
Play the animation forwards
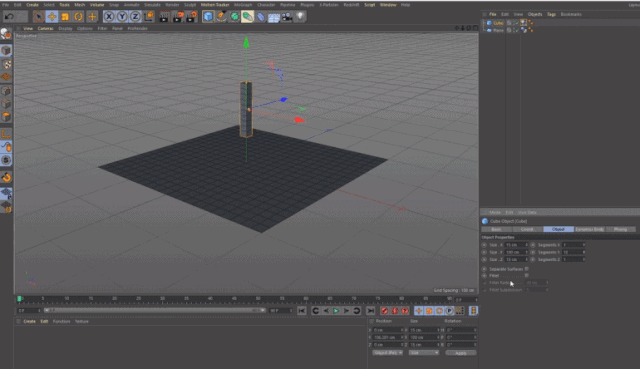point(336,311)
